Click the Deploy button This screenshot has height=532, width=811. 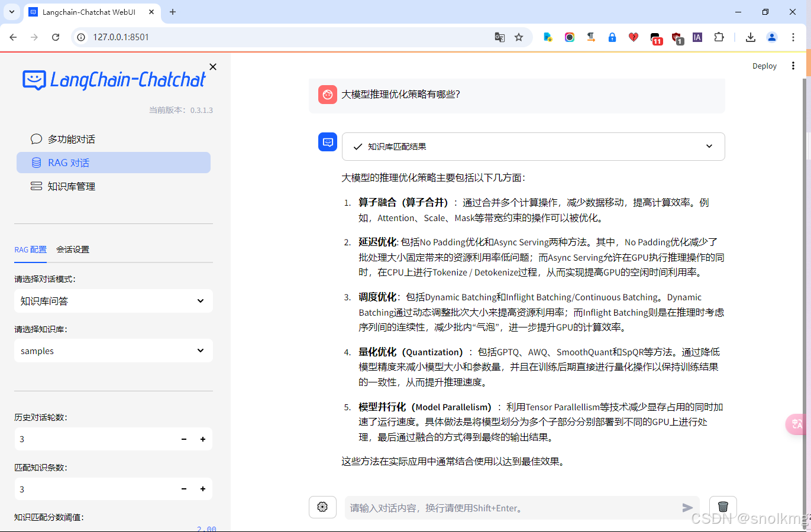tap(764, 66)
